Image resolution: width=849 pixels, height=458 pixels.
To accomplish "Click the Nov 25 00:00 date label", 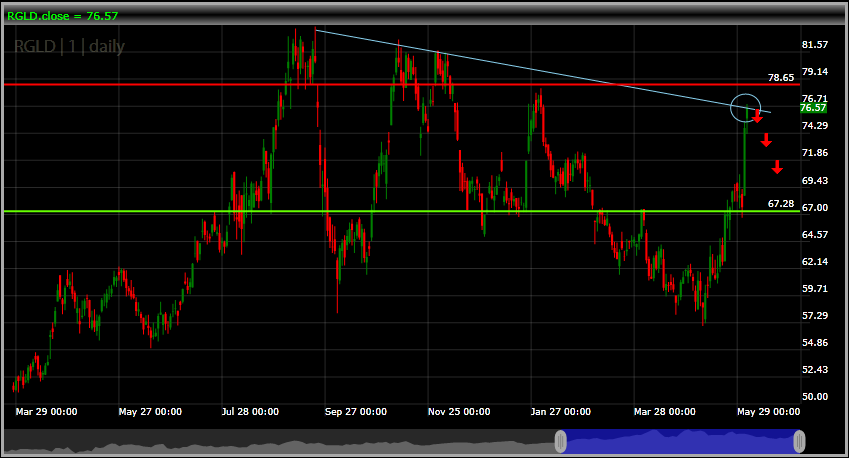I will point(459,411).
